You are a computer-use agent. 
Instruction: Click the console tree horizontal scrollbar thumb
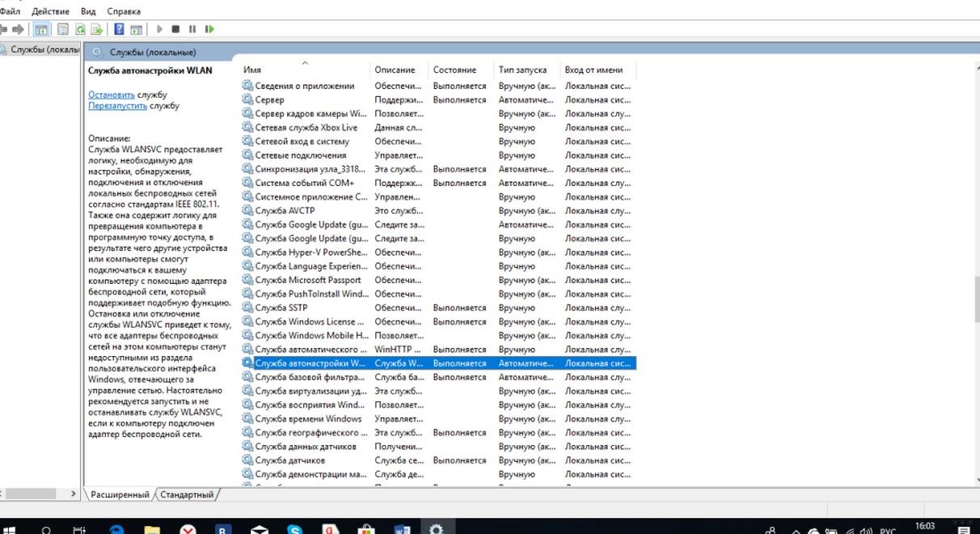[31, 494]
